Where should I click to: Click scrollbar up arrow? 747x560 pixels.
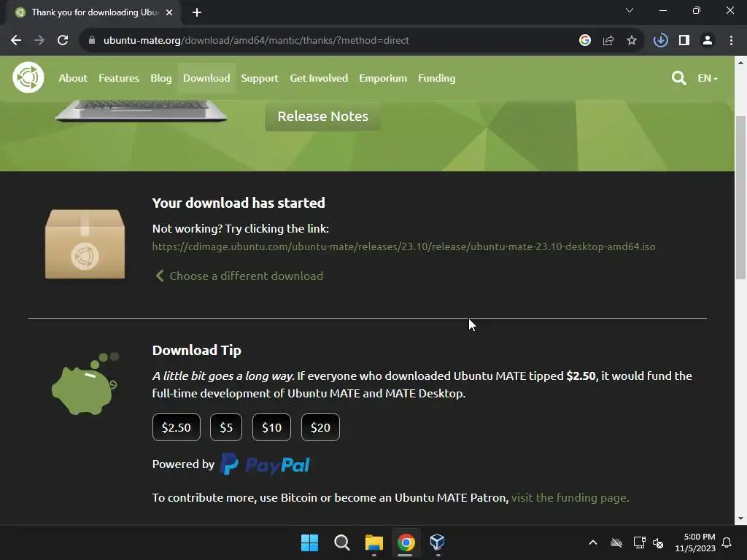coord(741,63)
